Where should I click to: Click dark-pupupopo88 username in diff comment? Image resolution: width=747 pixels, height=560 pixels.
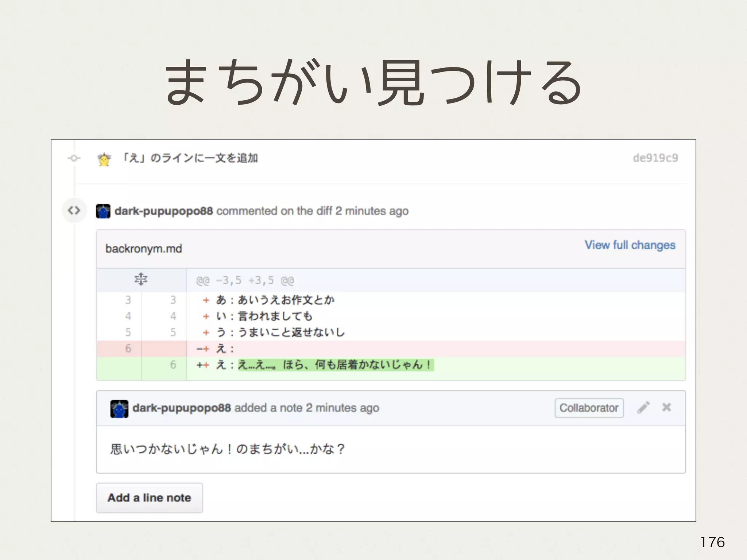(163, 211)
